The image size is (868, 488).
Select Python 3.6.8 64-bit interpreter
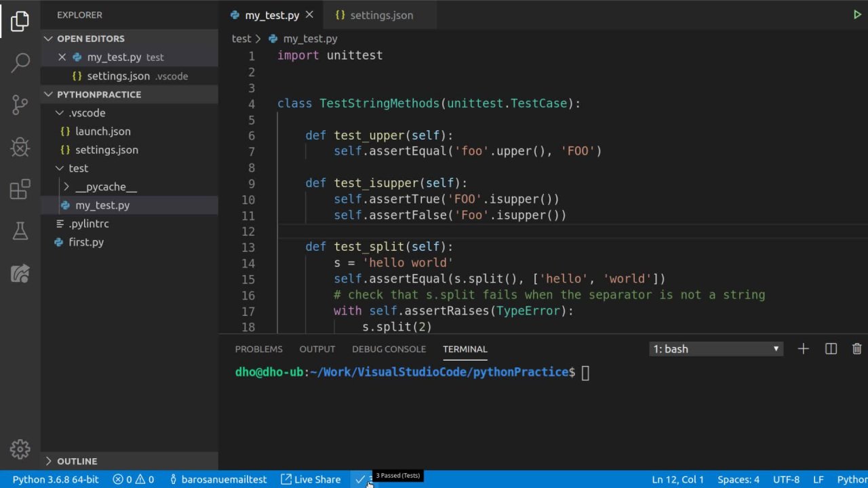coord(56,479)
